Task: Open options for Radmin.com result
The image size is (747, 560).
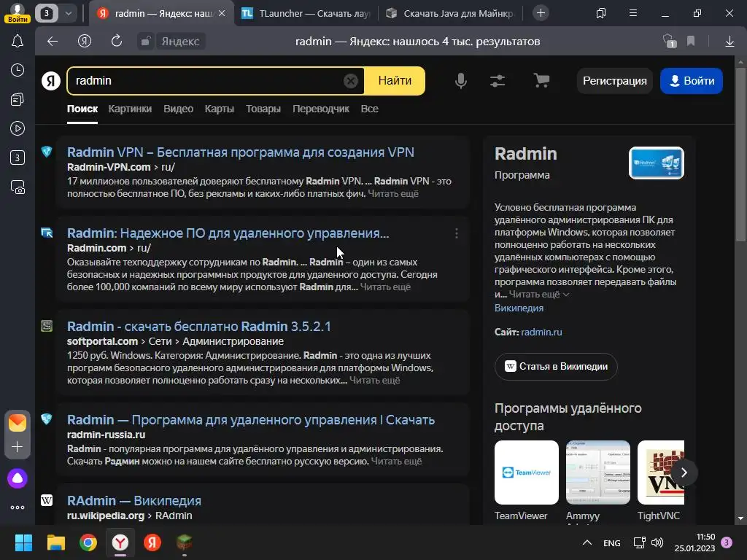Action: [457, 233]
